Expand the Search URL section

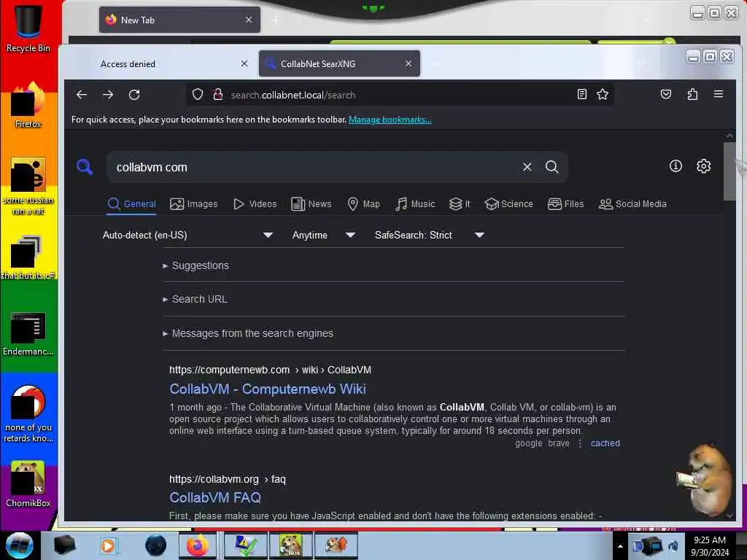click(196, 299)
